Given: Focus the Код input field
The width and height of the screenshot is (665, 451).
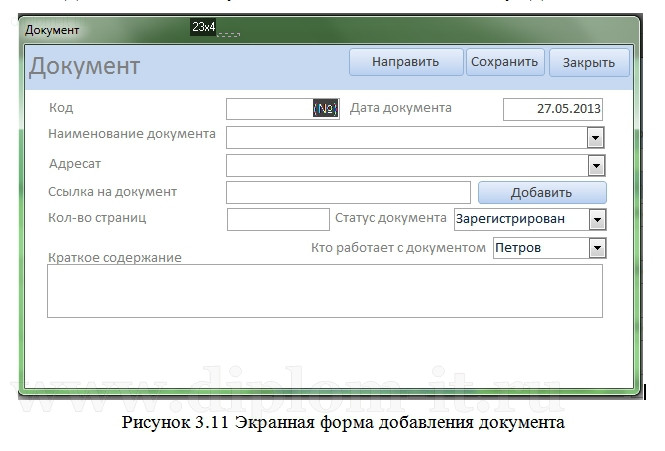Looking at the screenshot, I should pyautogui.click(x=270, y=109).
